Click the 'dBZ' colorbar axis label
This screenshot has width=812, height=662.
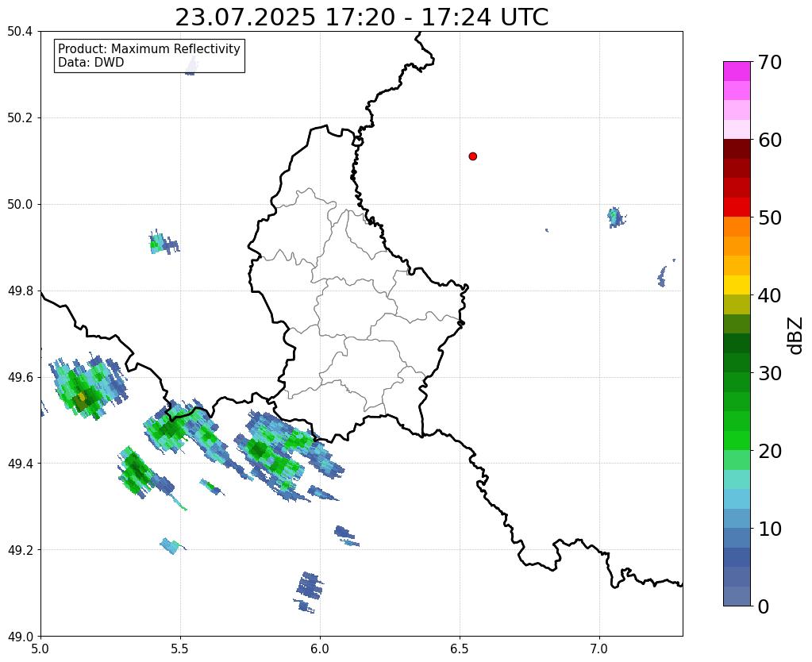pyautogui.click(x=796, y=336)
